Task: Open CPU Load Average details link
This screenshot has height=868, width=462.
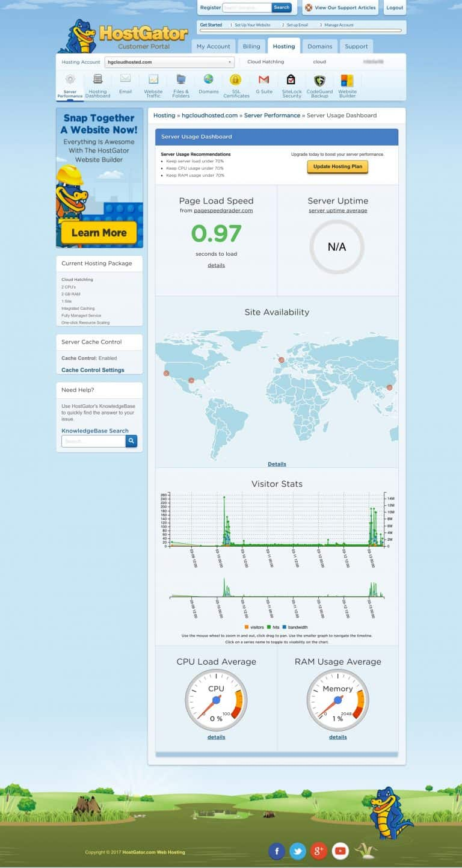Action: click(217, 737)
